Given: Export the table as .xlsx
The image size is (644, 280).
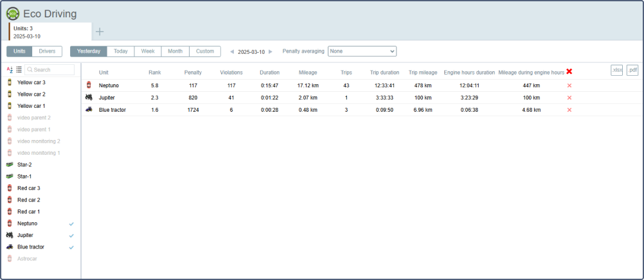Looking at the screenshot, I should pyautogui.click(x=616, y=70).
